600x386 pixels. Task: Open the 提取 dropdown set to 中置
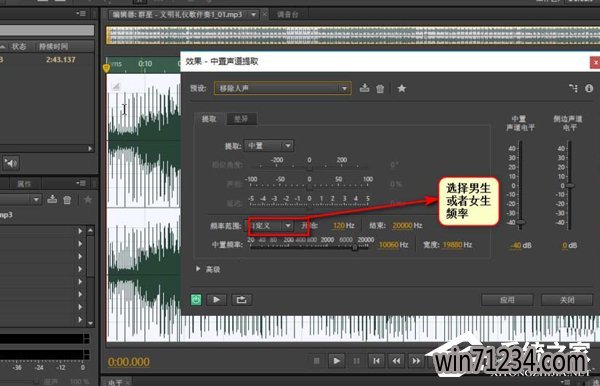coord(269,146)
